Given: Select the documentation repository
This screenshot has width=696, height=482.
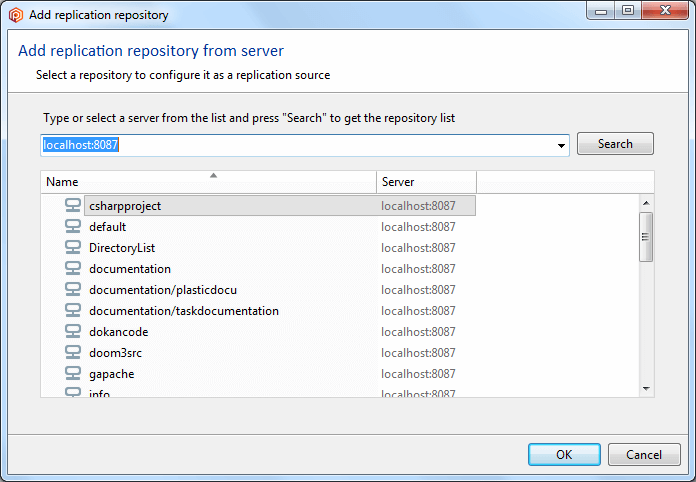Looking at the screenshot, I should [130, 269].
